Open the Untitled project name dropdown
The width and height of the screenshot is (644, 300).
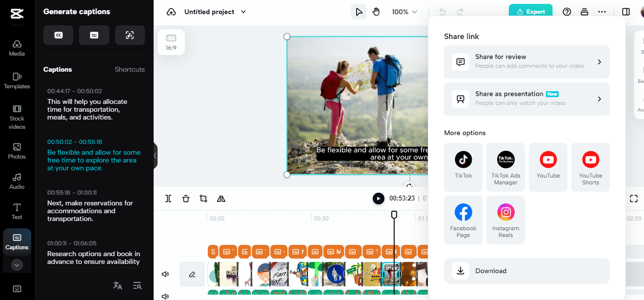215,12
